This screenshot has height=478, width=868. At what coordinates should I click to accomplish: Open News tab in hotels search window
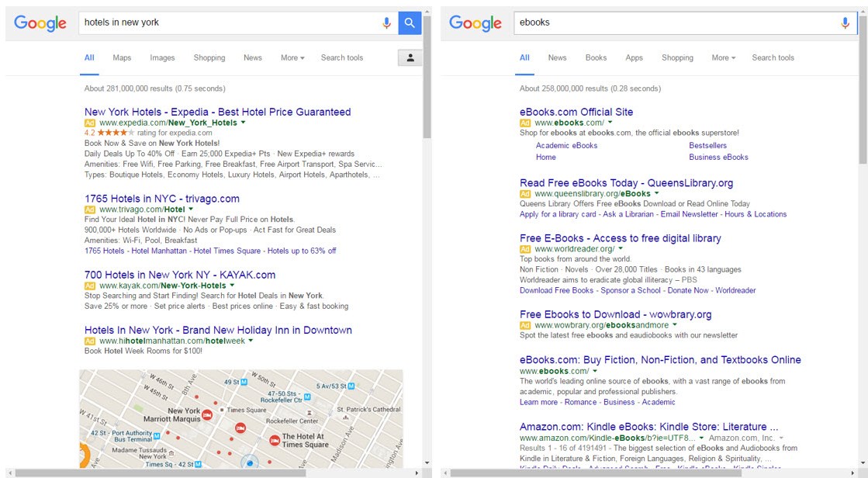(x=252, y=57)
